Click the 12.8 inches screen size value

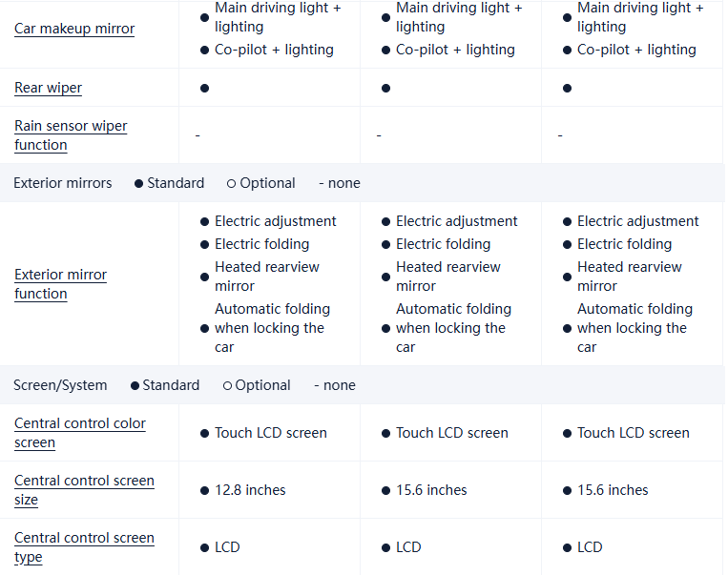[x=250, y=490]
